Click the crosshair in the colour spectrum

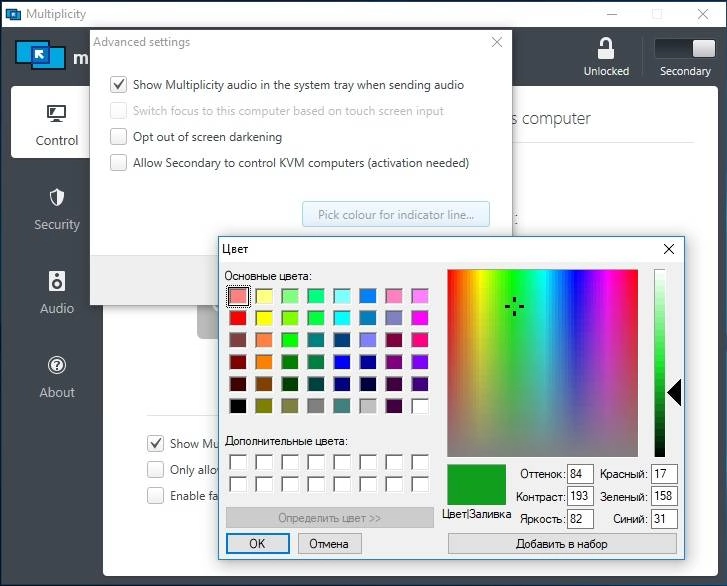[514, 306]
